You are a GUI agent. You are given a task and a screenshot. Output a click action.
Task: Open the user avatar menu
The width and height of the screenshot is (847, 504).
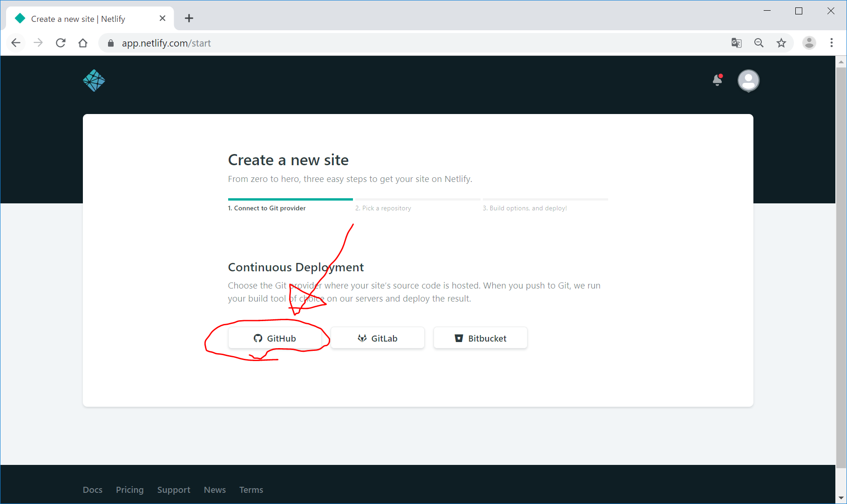click(748, 81)
